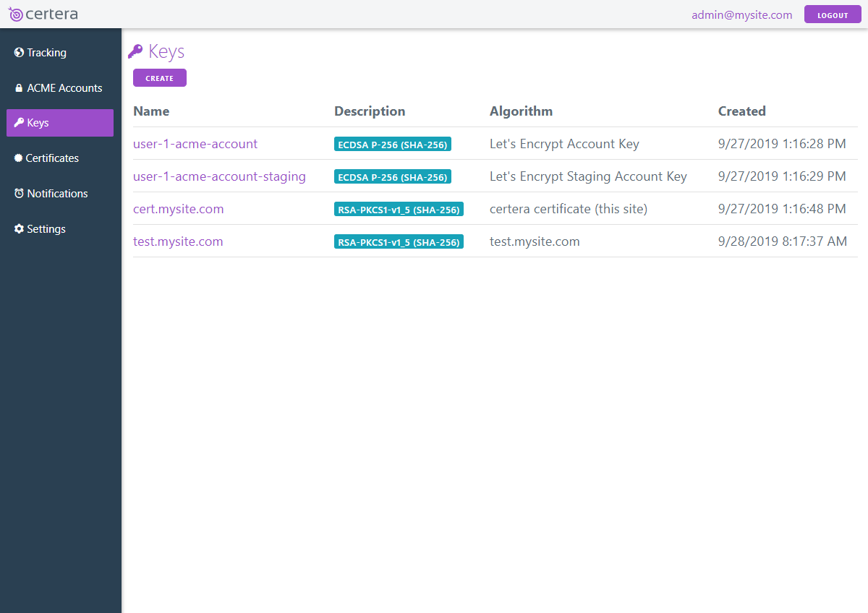Click the Description column header
This screenshot has height=613, width=868.
coord(370,111)
